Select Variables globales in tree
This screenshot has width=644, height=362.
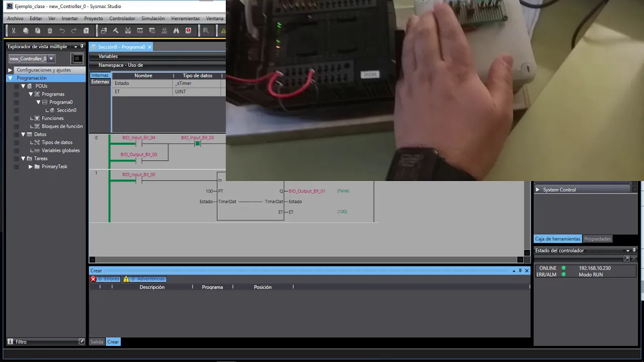pyautogui.click(x=60, y=150)
